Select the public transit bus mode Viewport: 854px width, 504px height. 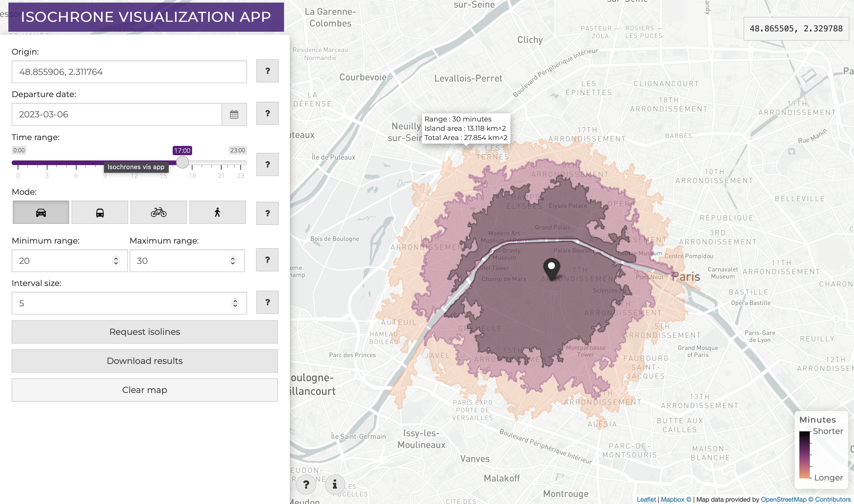[100, 212]
